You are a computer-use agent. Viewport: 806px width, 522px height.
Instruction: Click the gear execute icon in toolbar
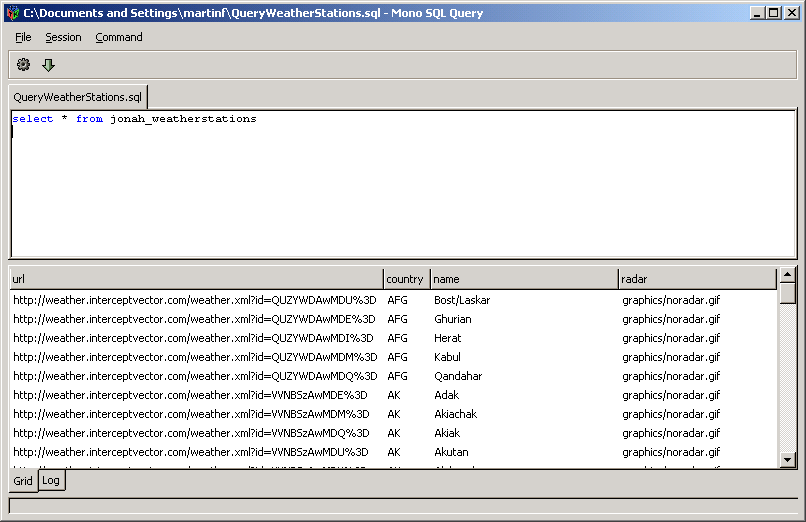click(x=23, y=65)
